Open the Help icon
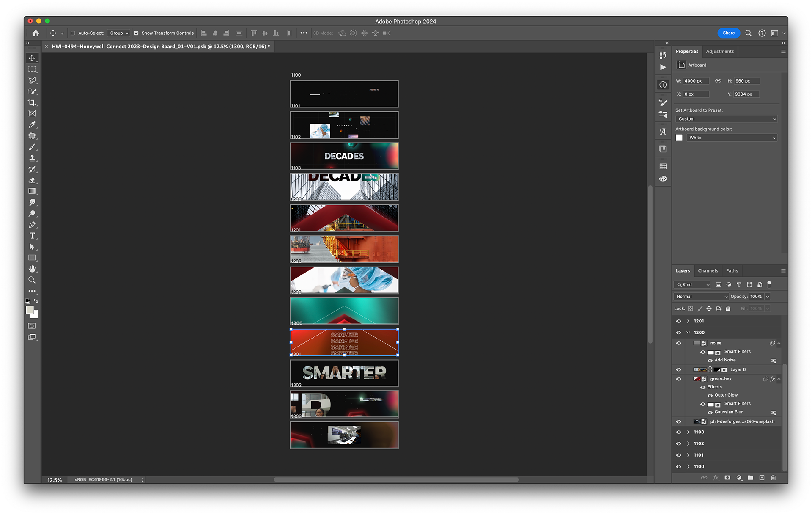 tap(762, 33)
